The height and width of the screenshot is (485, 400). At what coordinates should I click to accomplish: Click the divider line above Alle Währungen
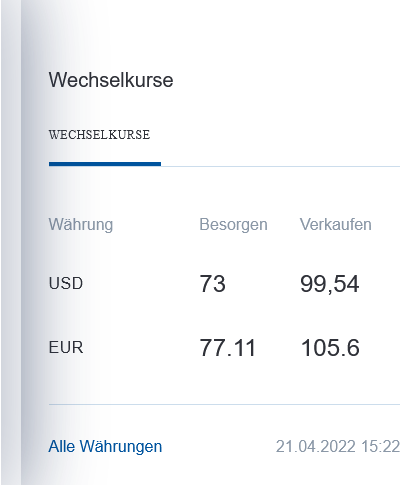click(224, 404)
